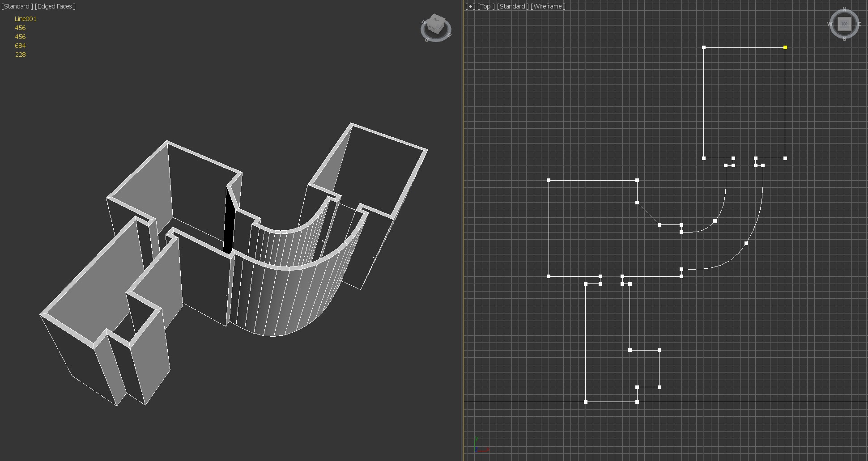This screenshot has width=868, height=461.
Task: Click the curved wall in the perspective view
Action: pyautogui.click(x=286, y=300)
